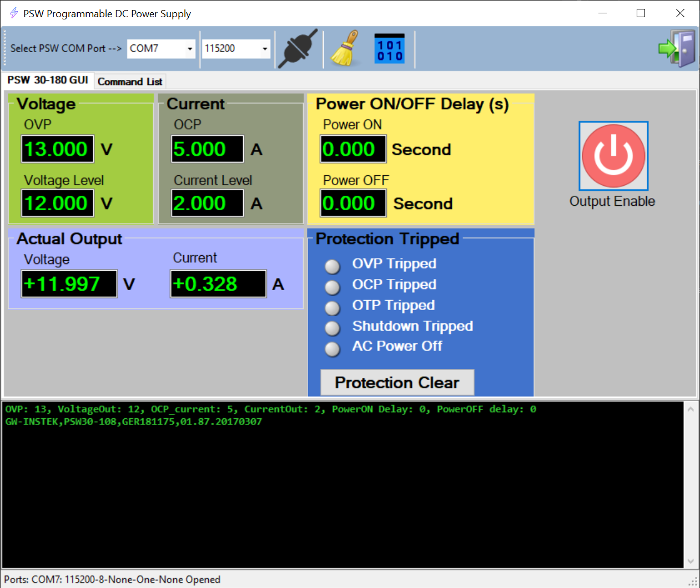Click the actual output voltage +11.997 display
Viewport: 700px width, 588px height.
[69, 284]
